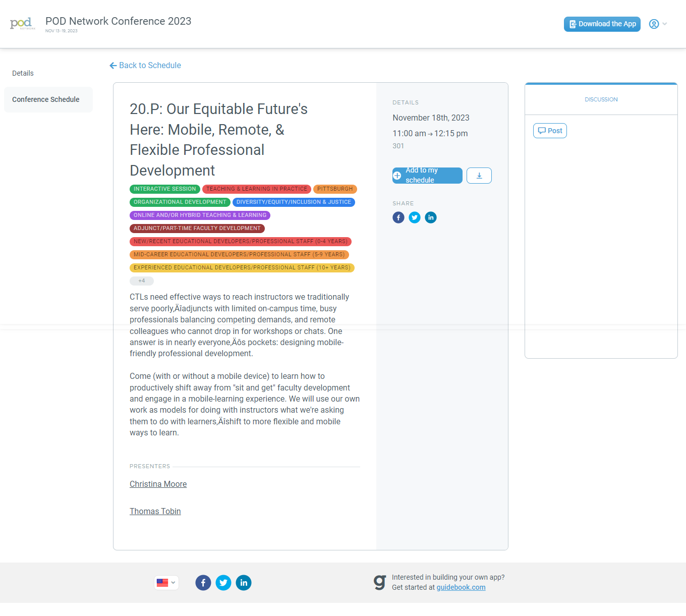
Task: Share session on LinkedIn in Details panel
Action: click(x=431, y=217)
